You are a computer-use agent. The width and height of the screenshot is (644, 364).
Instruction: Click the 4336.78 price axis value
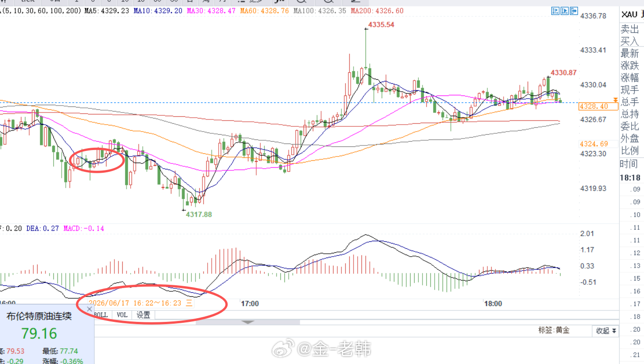[593, 16]
